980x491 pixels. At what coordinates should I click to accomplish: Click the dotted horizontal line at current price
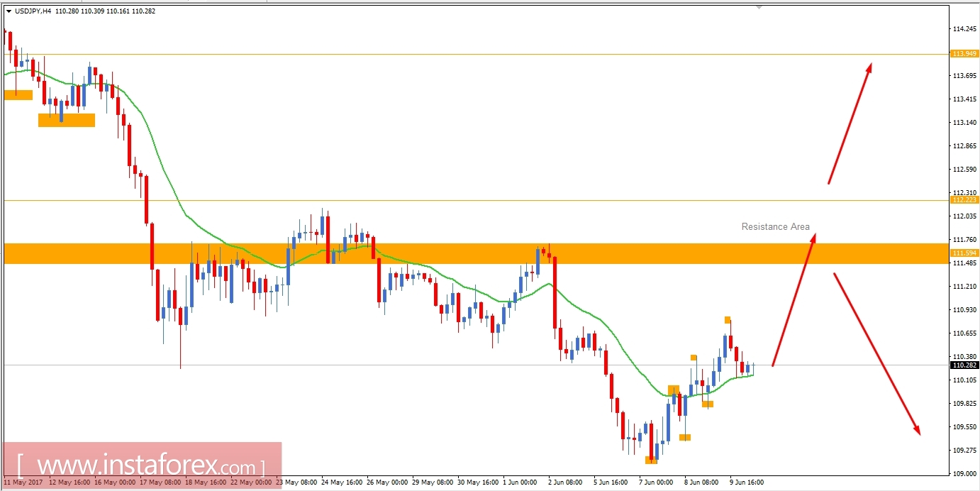point(425,364)
